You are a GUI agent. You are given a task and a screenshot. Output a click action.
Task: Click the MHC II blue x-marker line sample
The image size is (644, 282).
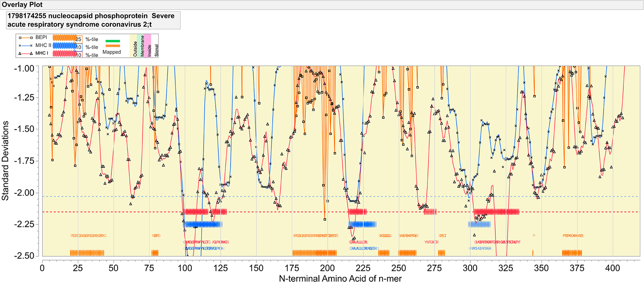[26, 46]
